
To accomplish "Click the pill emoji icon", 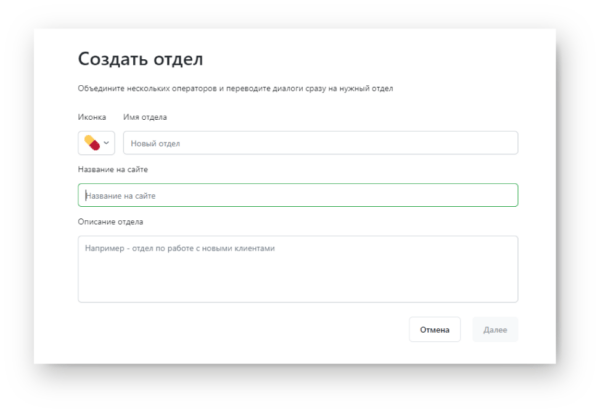I will [x=92, y=143].
